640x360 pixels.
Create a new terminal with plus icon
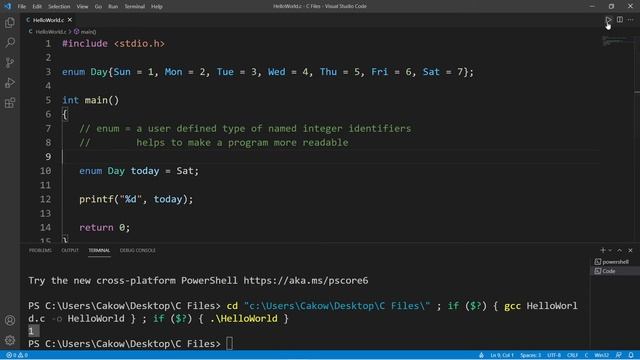(602, 250)
